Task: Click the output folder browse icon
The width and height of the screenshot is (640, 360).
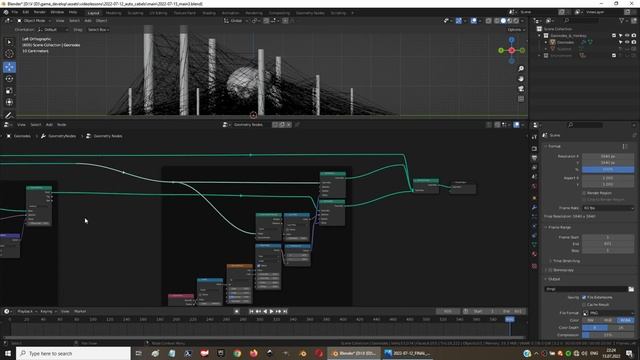Action: pos(631,289)
